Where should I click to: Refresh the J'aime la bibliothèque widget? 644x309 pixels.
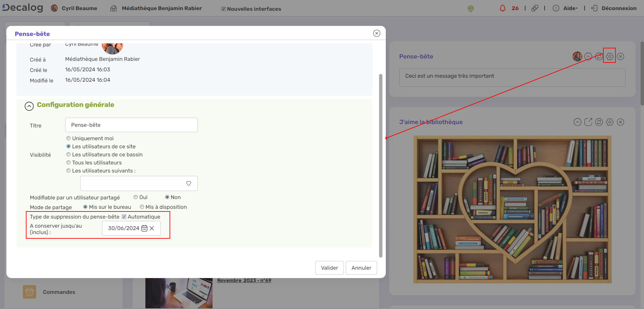tap(599, 122)
